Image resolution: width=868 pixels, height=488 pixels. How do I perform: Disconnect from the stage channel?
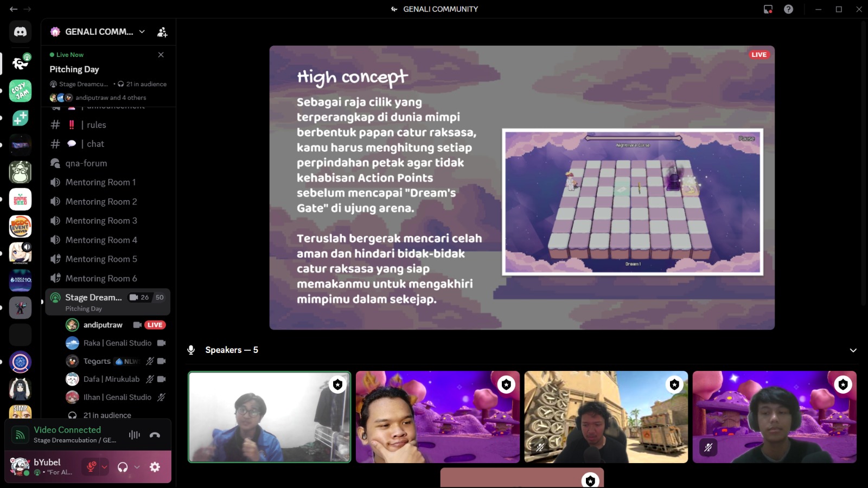(155, 435)
